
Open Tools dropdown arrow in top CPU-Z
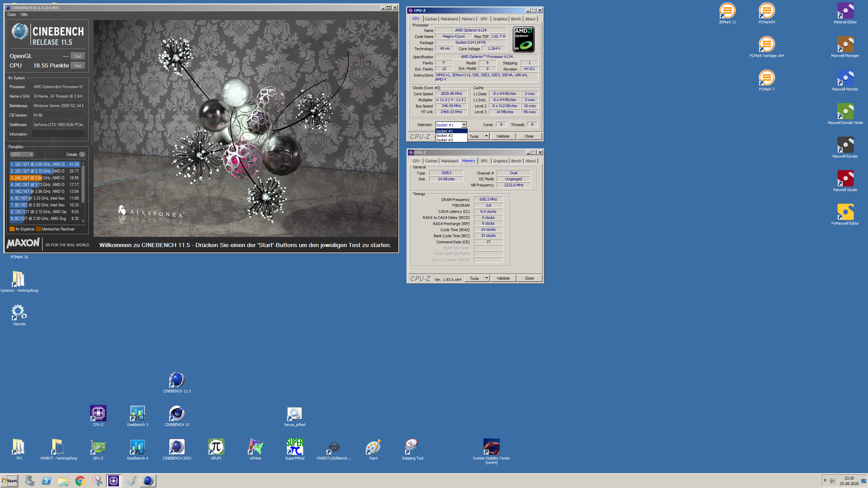[x=486, y=136]
